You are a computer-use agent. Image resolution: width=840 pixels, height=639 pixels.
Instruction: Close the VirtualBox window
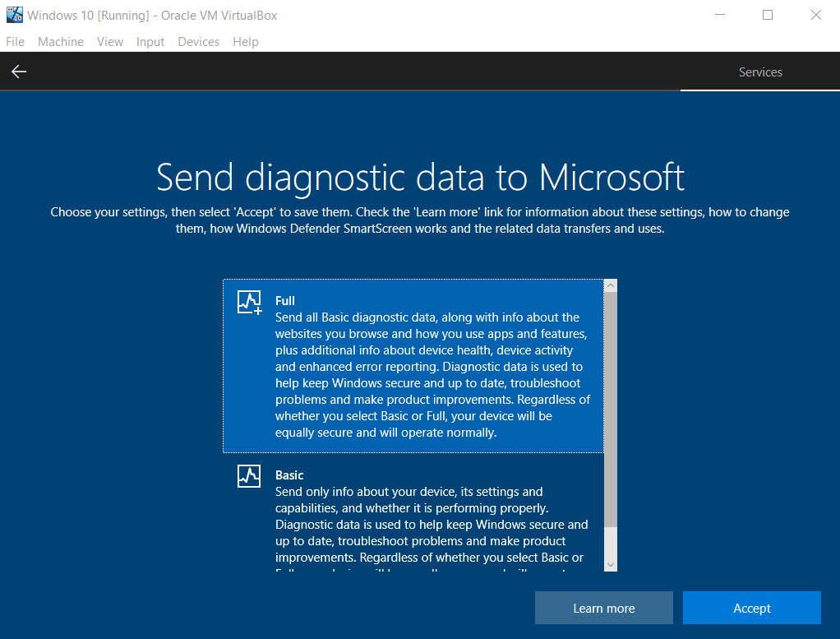click(x=816, y=15)
